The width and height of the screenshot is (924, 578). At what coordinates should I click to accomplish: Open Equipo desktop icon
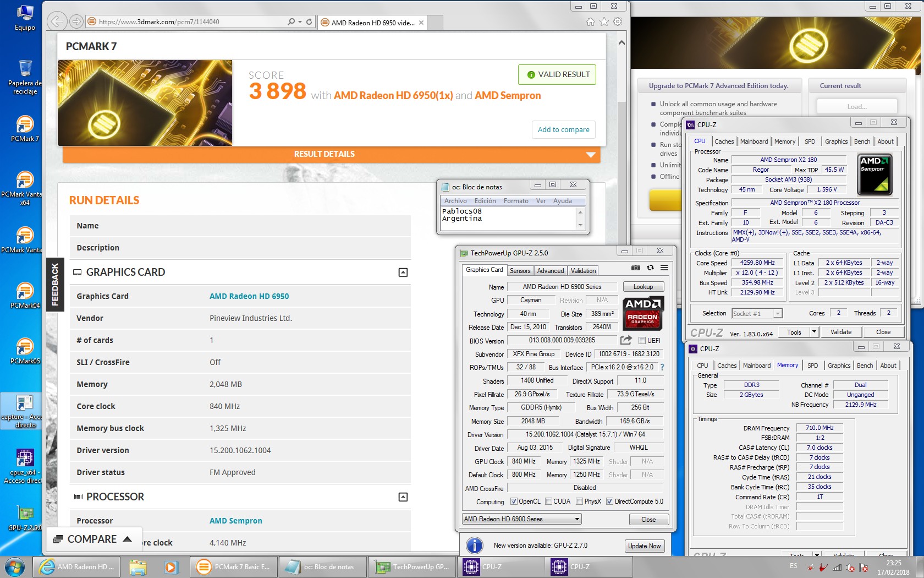[x=25, y=17]
